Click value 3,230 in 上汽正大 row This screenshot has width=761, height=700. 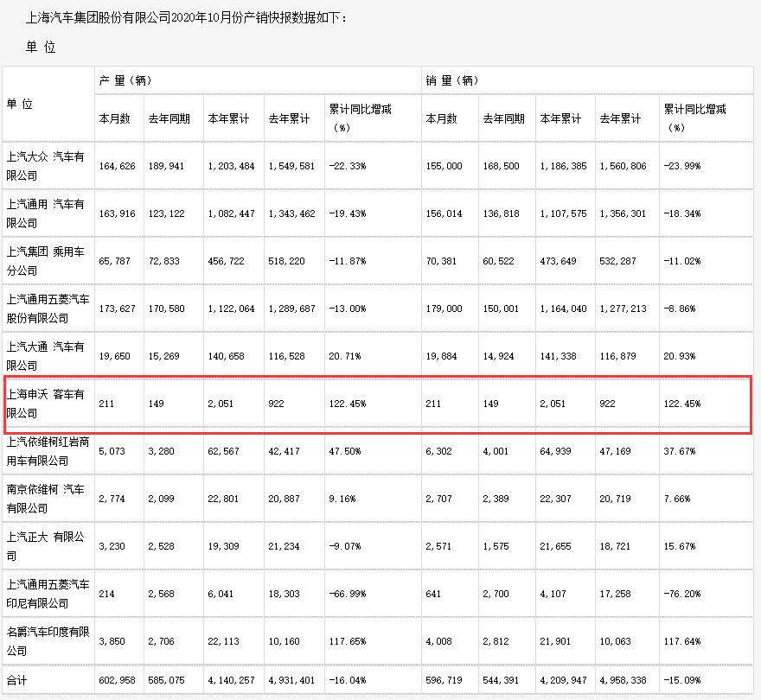tap(112, 546)
